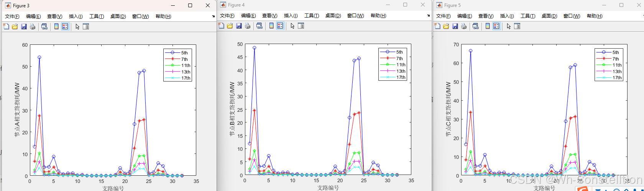The width and height of the screenshot is (644, 191).
Task: Click Print Figure icon in Figure 3 toolbar
Action: 33,26
